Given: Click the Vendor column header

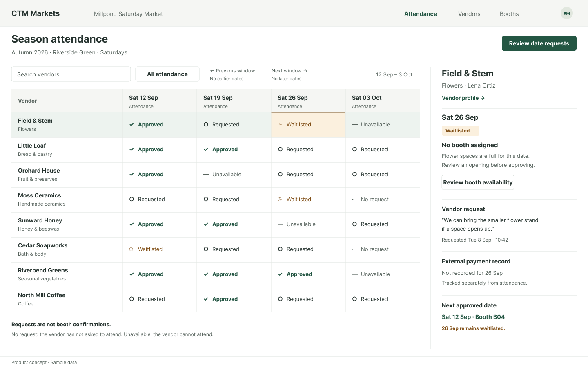Looking at the screenshot, I should point(67,101).
